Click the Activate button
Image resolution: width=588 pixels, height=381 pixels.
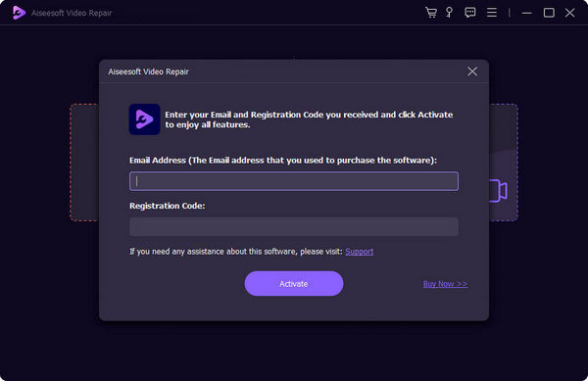coord(294,284)
